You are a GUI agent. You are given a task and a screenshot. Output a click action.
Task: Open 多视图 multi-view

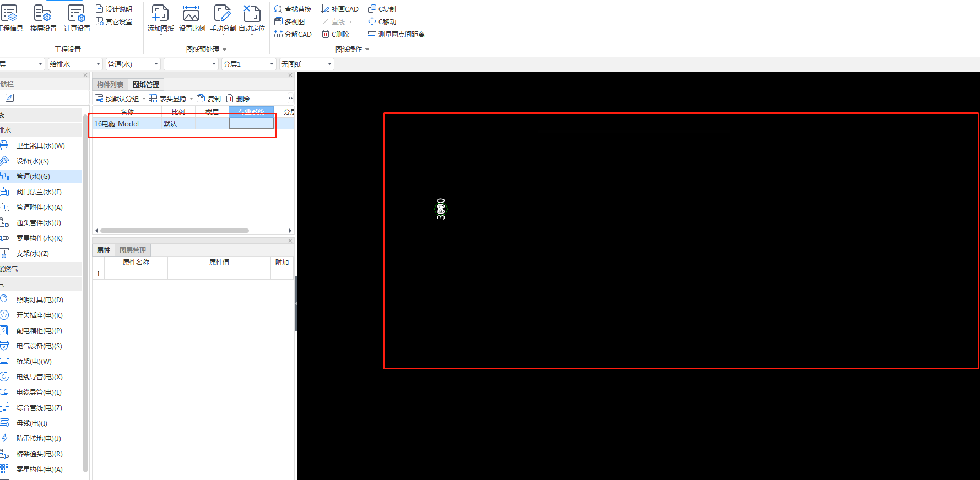289,21
